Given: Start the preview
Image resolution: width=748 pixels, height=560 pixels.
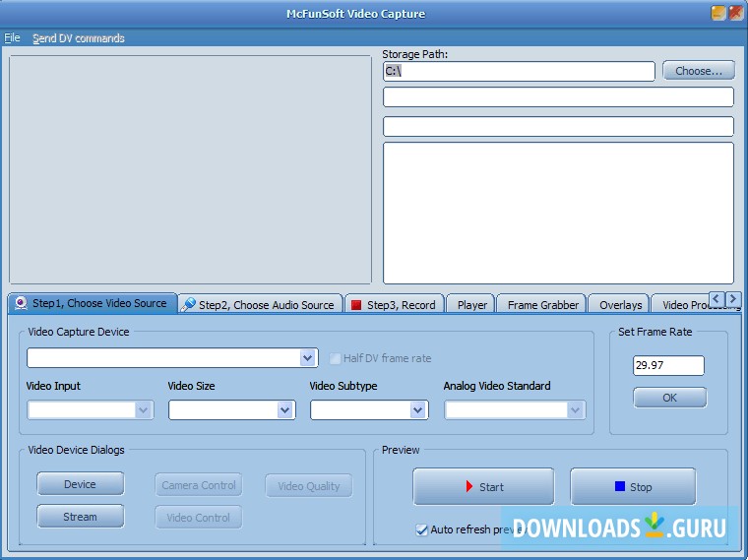Looking at the screenshot, I should point(483,486).
